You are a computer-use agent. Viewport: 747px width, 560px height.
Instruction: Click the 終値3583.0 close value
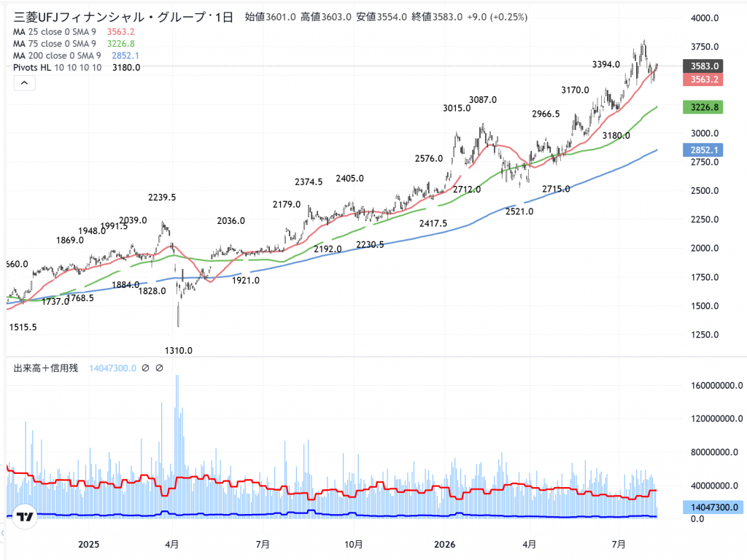coord(437,17)
